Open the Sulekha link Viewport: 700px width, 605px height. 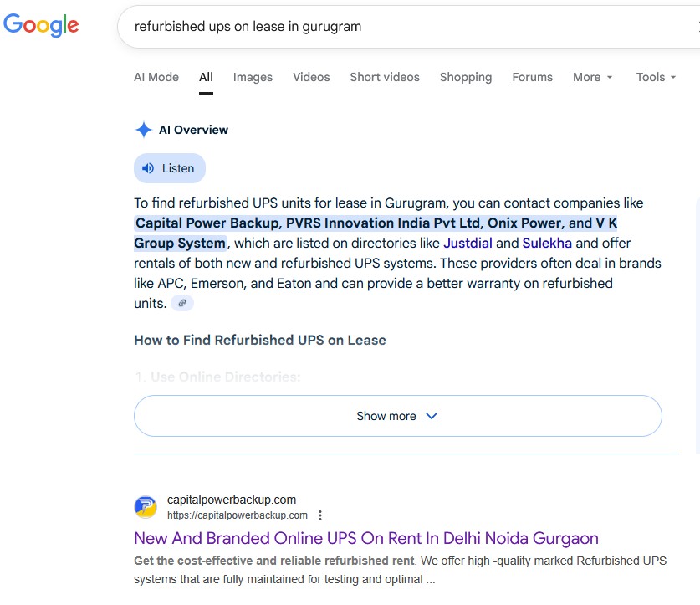(547, 244)
